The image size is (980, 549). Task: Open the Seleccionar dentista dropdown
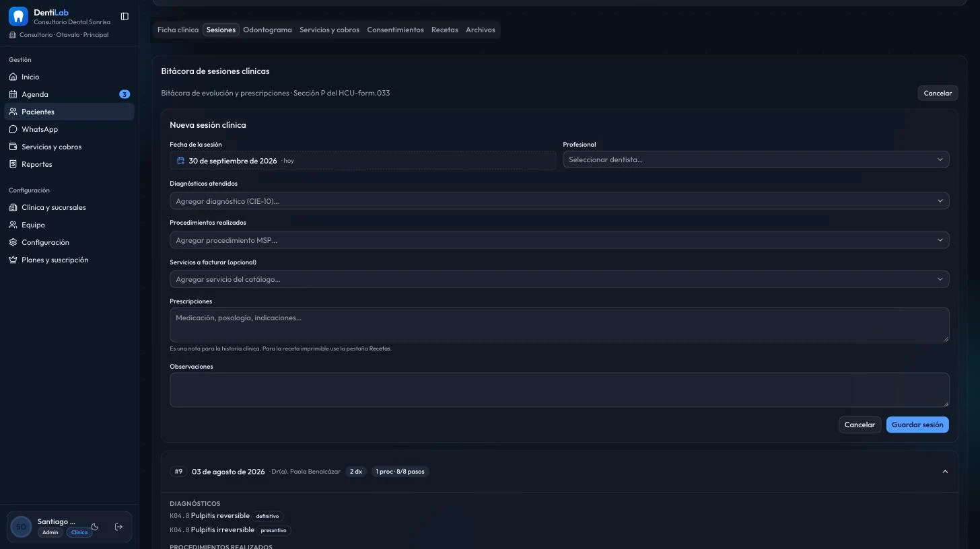click(x=756, y=159)
